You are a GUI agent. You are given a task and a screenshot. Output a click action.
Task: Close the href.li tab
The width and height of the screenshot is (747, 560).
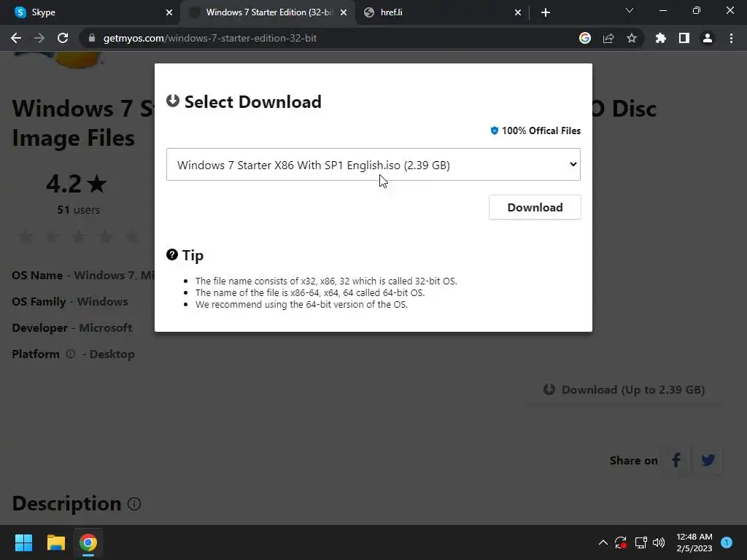coord(518,12)
